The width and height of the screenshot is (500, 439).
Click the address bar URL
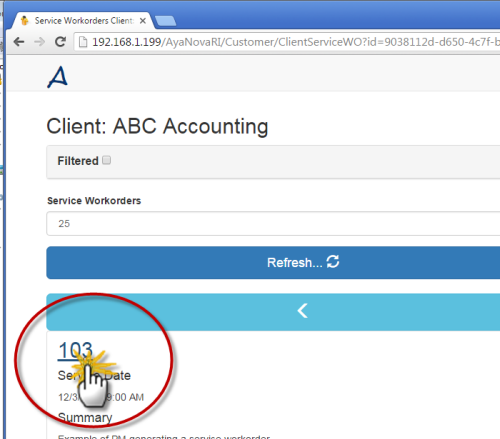pyautogui.click(x=295, y=42)
